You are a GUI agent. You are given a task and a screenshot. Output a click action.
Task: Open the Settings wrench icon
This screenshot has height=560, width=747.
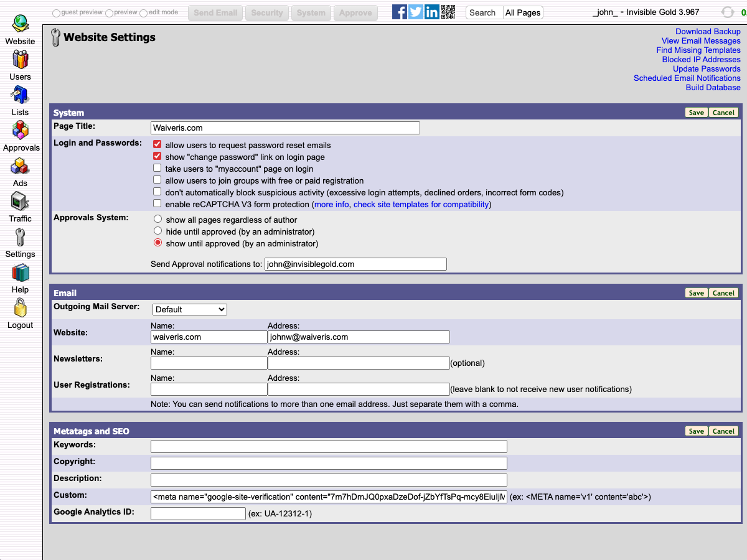point(20,237)
